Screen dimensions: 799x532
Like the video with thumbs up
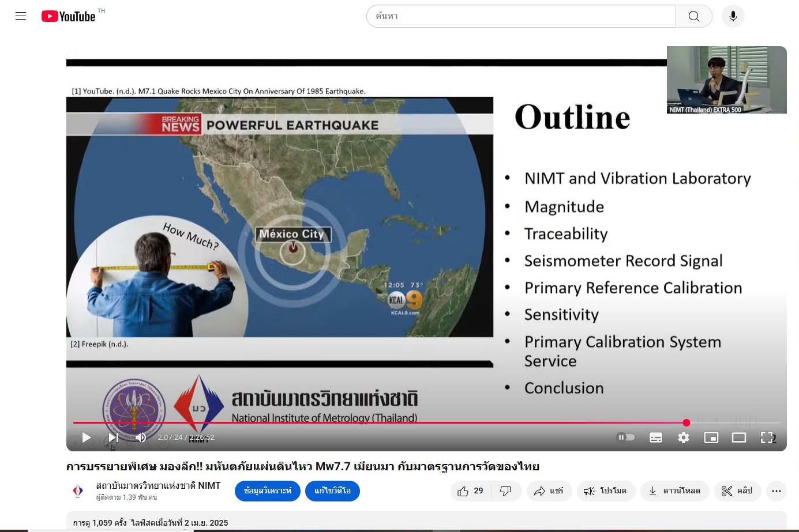pos(471,491)
